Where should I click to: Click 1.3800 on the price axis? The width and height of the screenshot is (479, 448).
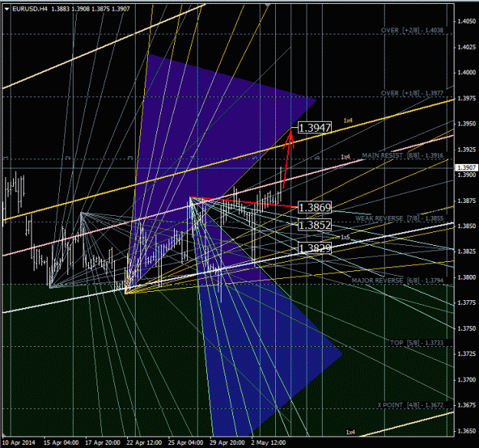pos(467,277)
